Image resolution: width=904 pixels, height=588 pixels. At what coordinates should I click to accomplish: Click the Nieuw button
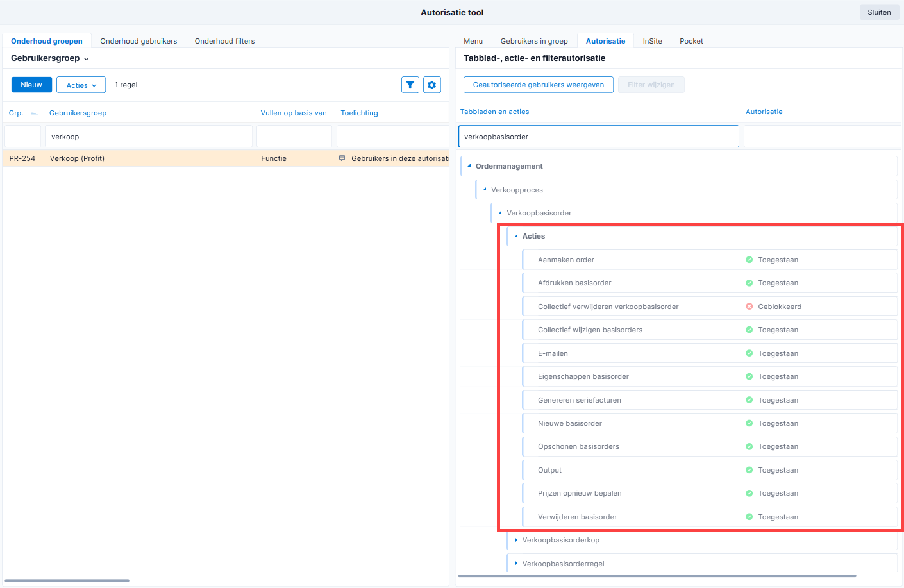(x=31, y=85)
